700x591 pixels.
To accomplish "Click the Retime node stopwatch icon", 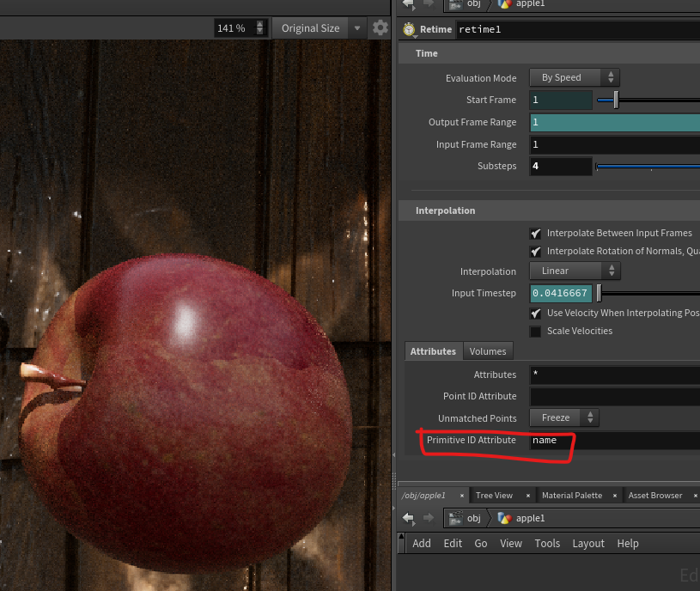I will click(409, 29).
